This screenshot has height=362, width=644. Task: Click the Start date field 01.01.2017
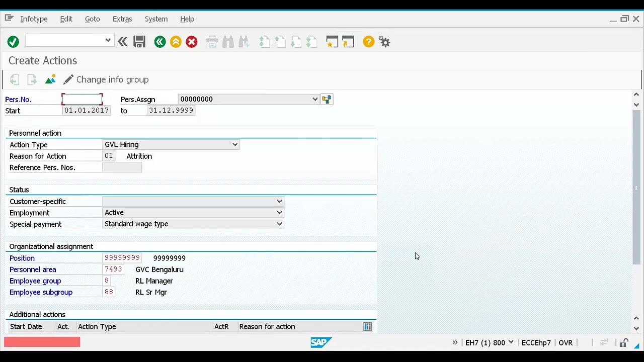87,110
